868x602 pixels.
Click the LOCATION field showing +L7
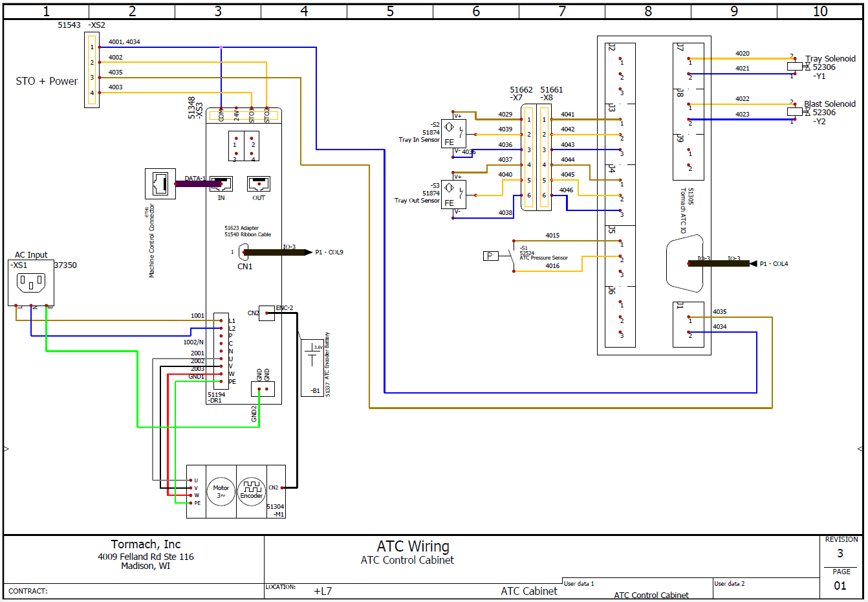(x=322, y=591)
